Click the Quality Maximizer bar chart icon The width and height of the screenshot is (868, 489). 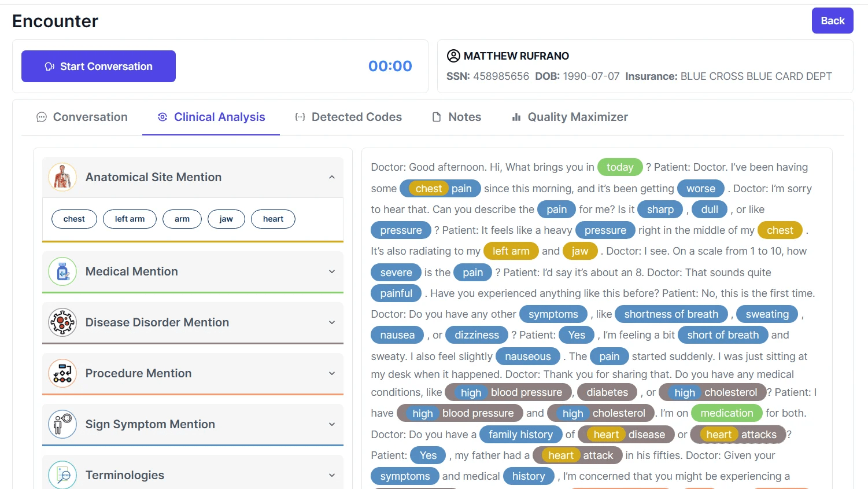click(516, 117)
